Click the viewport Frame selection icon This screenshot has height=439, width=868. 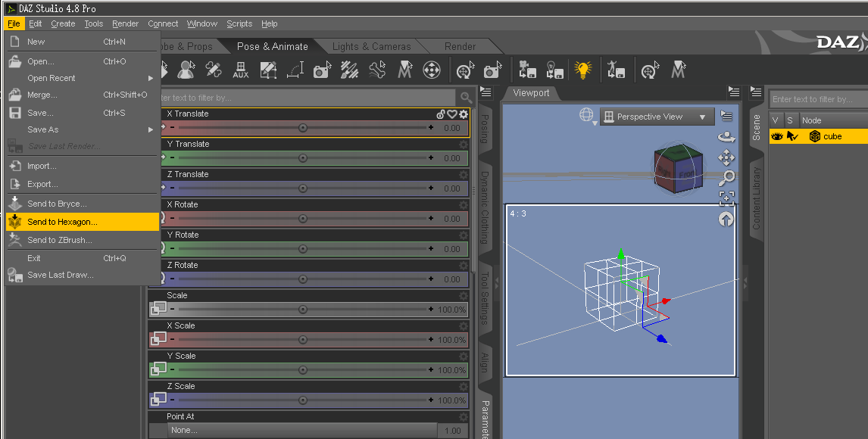tap(726, 198)
